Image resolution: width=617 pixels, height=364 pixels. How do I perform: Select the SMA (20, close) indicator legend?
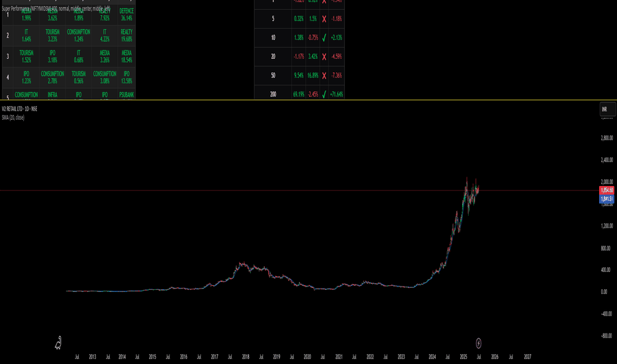click(13, 118)
